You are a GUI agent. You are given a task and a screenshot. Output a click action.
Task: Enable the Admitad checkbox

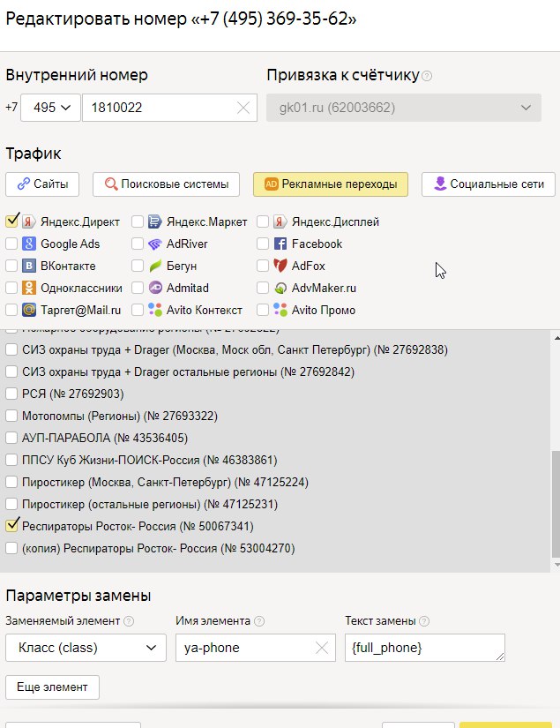[x=138, y=288]
